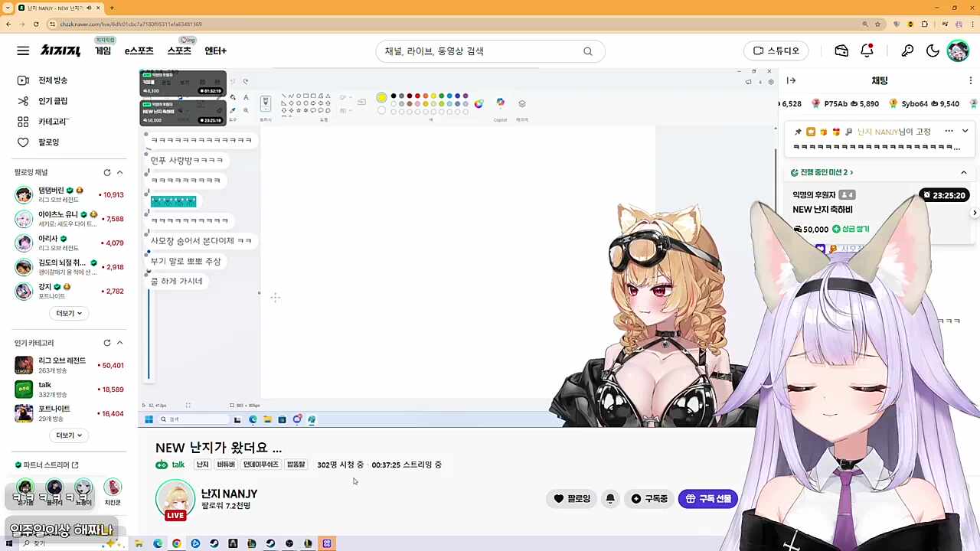
Task: Open Copilot in the Paint toolbar
Action: click(499, 103)
